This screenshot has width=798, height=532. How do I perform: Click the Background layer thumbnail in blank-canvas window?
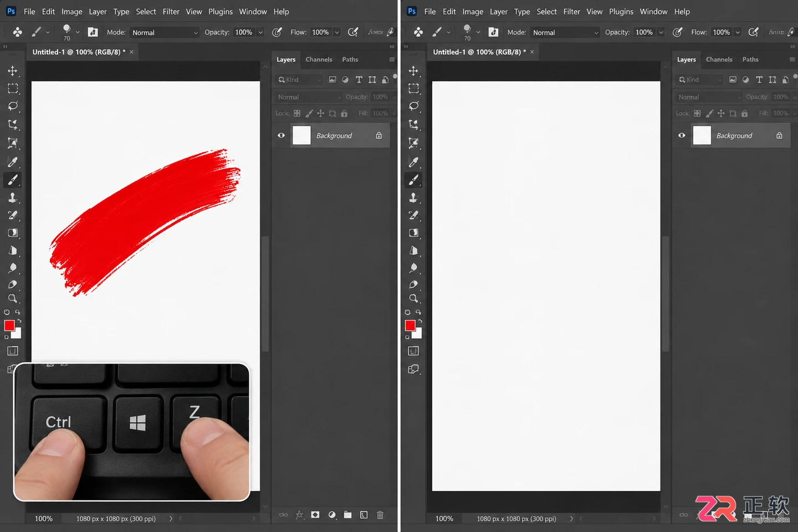coord(702,135)
